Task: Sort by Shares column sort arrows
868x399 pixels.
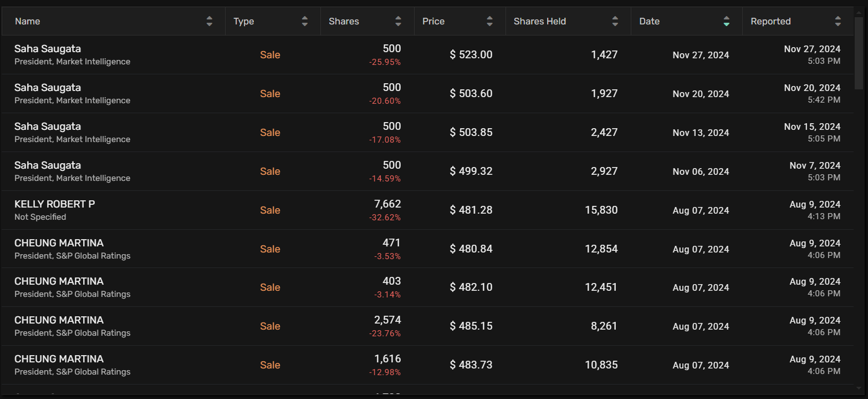Action: (399, 21)
